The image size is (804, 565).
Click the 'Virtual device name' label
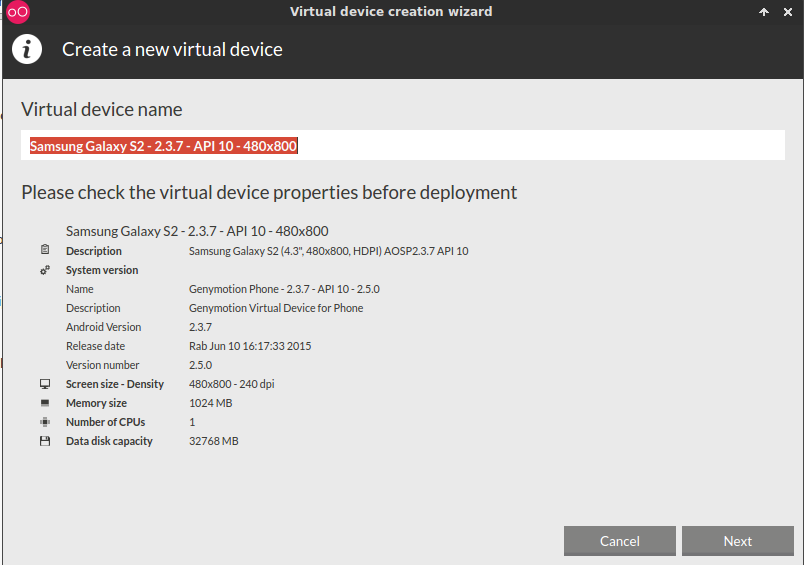tap(102, 110)
